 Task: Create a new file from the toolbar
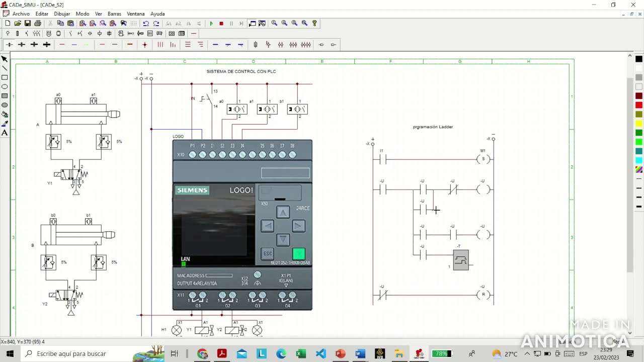[x=8, y=23]
